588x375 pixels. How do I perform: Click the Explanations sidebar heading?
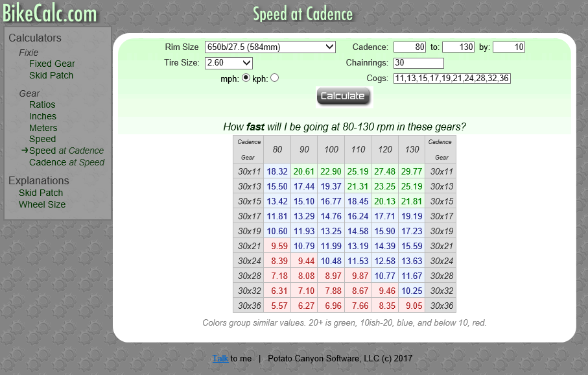click(x=39, y=181)
